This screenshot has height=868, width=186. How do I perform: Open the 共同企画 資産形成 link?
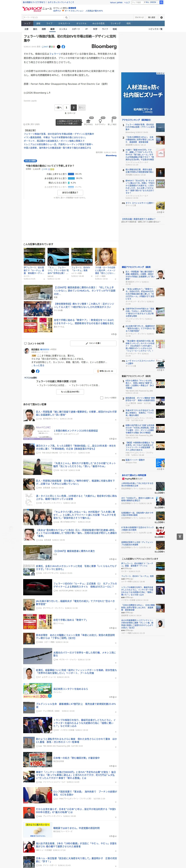(139, 219)
